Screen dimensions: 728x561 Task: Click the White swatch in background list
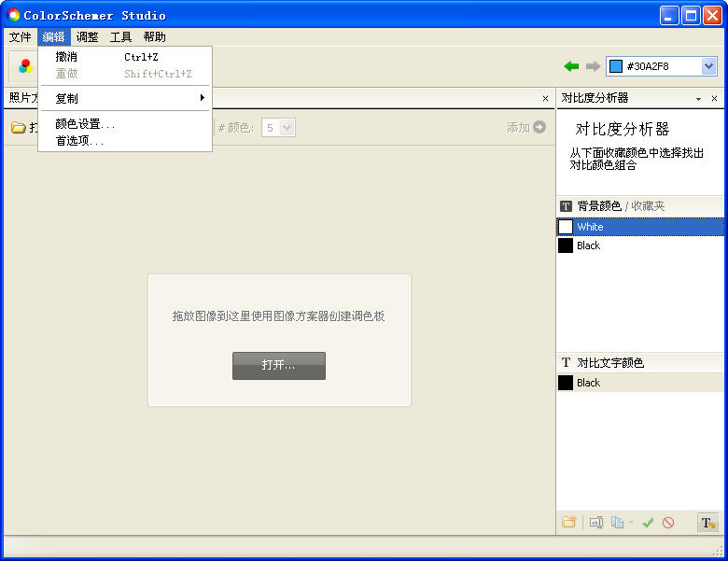(x=565, y=227)
